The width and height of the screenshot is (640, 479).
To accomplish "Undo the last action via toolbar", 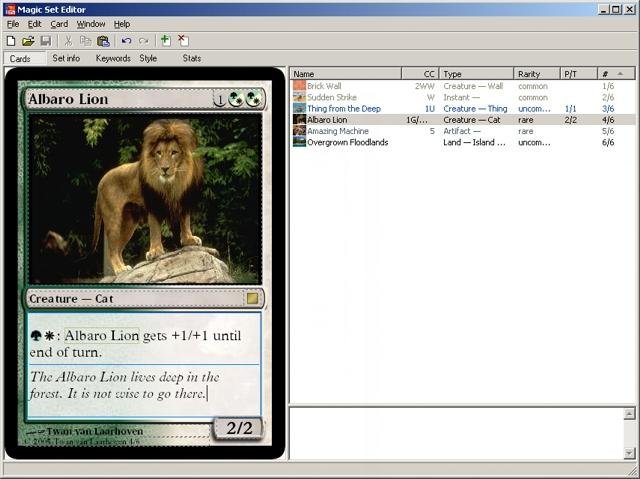I will coord(127,41).
